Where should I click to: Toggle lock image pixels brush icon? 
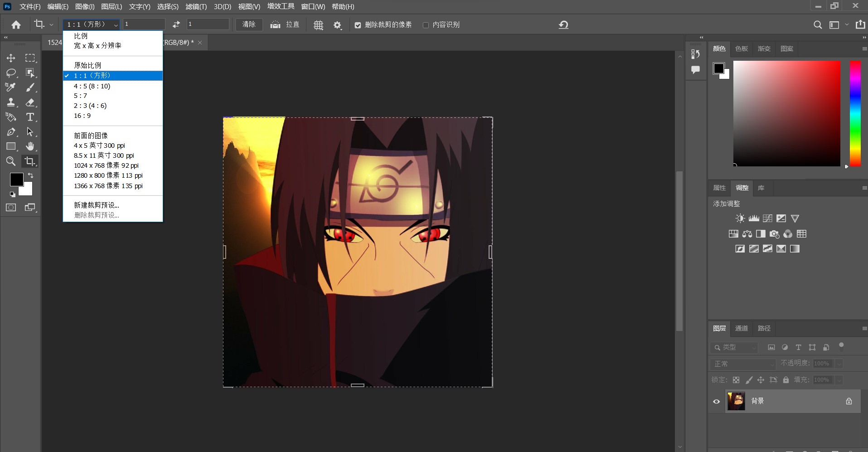pos(749,380)
